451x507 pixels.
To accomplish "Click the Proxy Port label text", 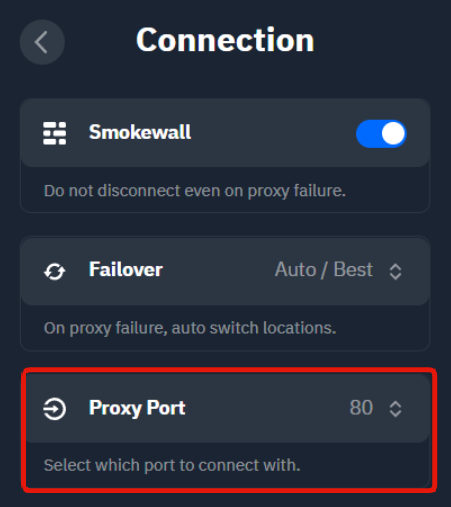I will [x=137, y=408].
